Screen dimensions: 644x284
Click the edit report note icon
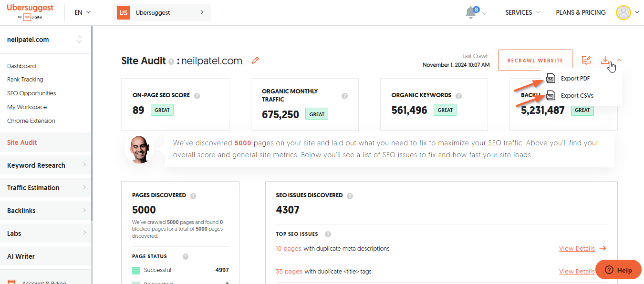click(x=586, y=61)
